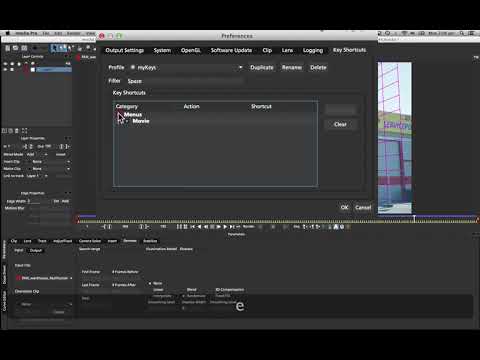
Task: Open the OpenGL tab in Preferences
Action: pos(190,50)
